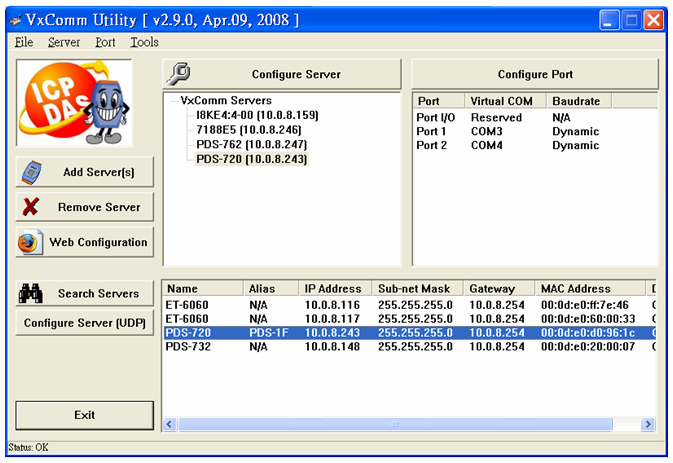Viewport: 673px width, 463px height.
Task: Click the Baudrate column header
Action: [x=579, y=101]
